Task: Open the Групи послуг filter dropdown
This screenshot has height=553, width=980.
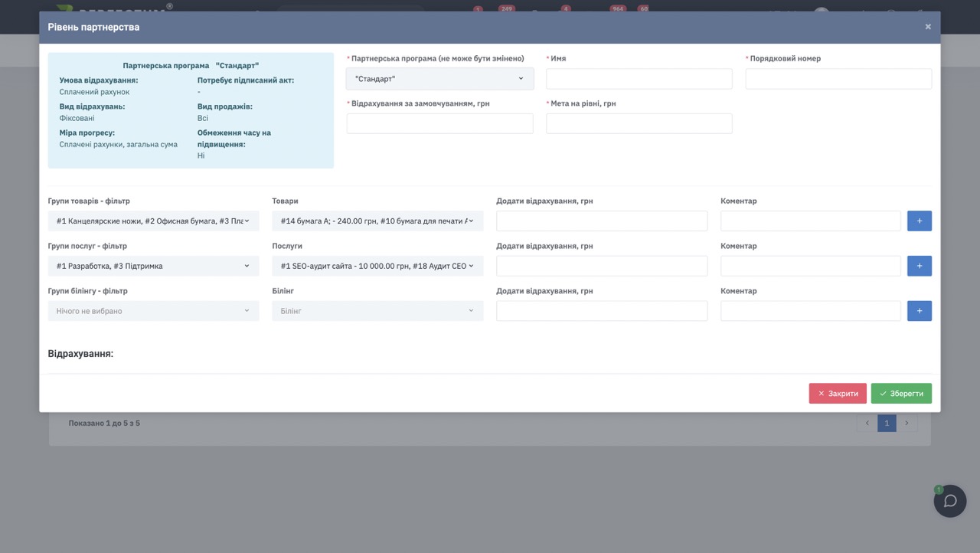Action: tap(153, 266)
